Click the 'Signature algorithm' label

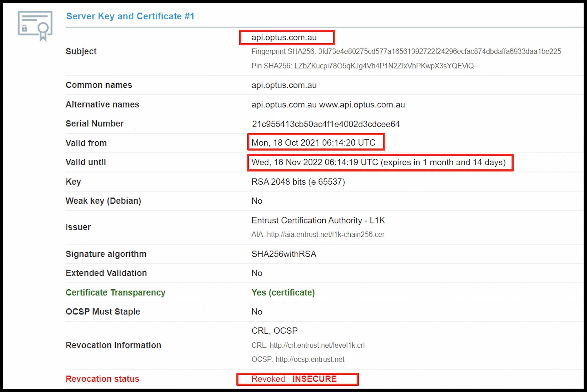coord(106,254)
